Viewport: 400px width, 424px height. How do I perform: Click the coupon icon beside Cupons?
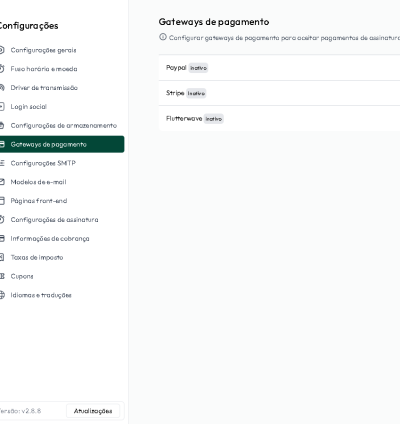tap(2, 276)
